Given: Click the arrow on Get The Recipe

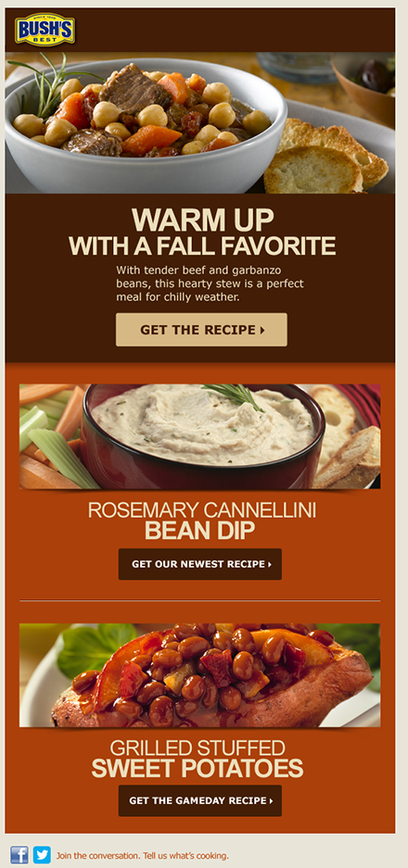Looking at the screenshot, I should (x=262, y=331).
